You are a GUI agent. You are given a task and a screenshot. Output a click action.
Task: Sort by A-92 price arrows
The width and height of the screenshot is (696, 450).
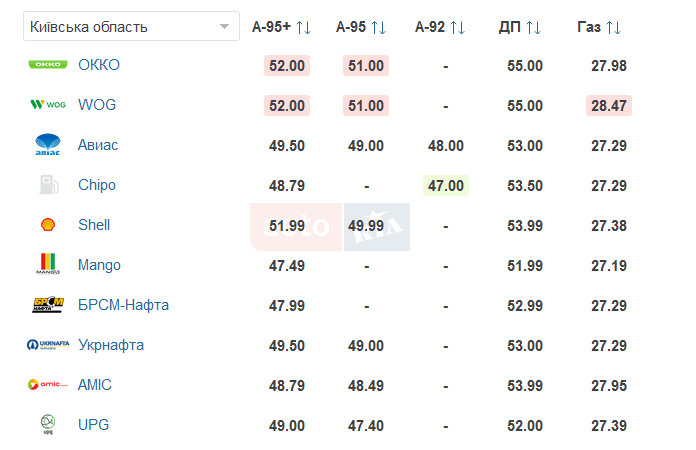458,28
